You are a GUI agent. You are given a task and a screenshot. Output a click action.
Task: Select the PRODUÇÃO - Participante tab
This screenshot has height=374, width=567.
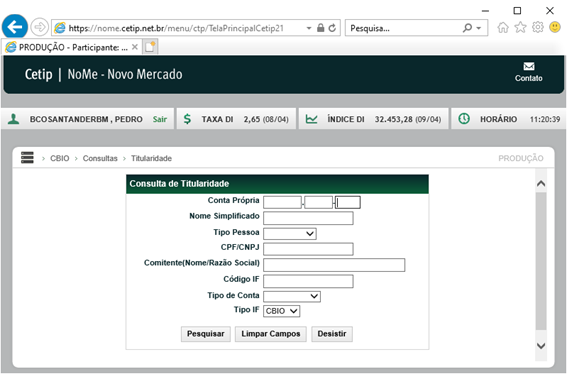[72, 47]
